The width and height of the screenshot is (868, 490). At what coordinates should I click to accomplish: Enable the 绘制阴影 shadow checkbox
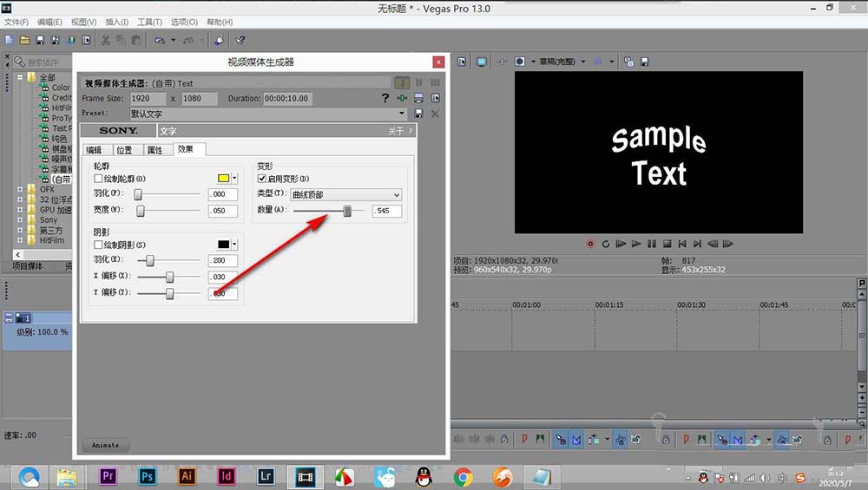(99, 245)
